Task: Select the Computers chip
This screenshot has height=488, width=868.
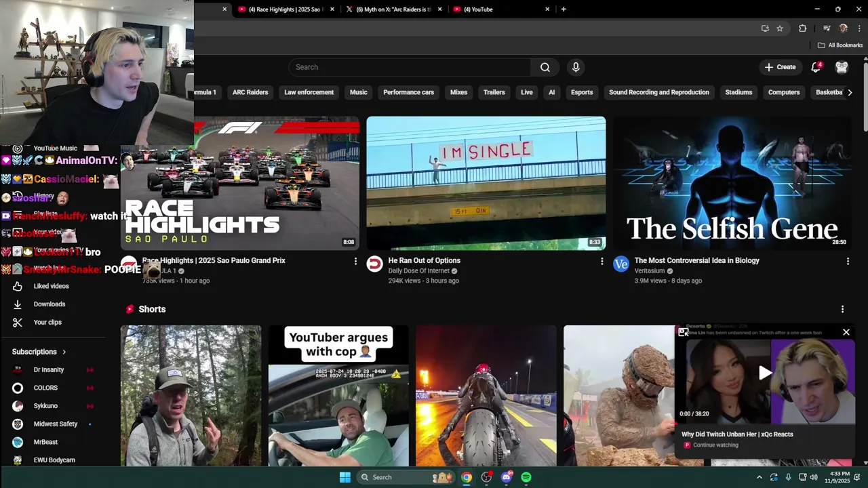Action: pos(784,92)
